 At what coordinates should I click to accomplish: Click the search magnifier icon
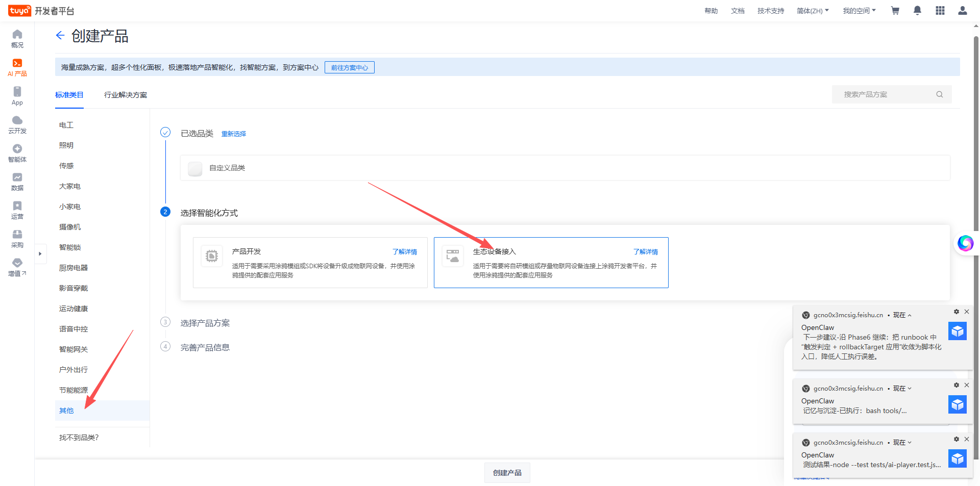click(939, 94)
